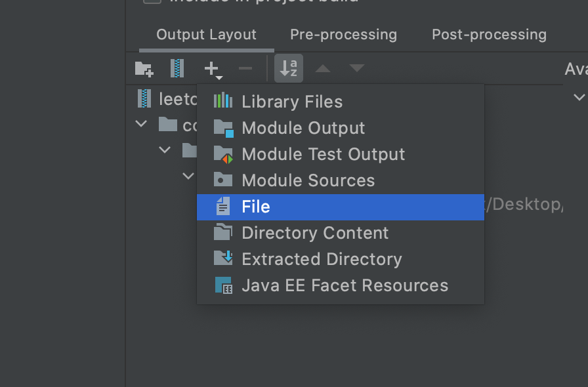The image size is (588, 387).
Task: Click the Move Down arrow icon
Action: pyautogui.click(x=356, y=68)
